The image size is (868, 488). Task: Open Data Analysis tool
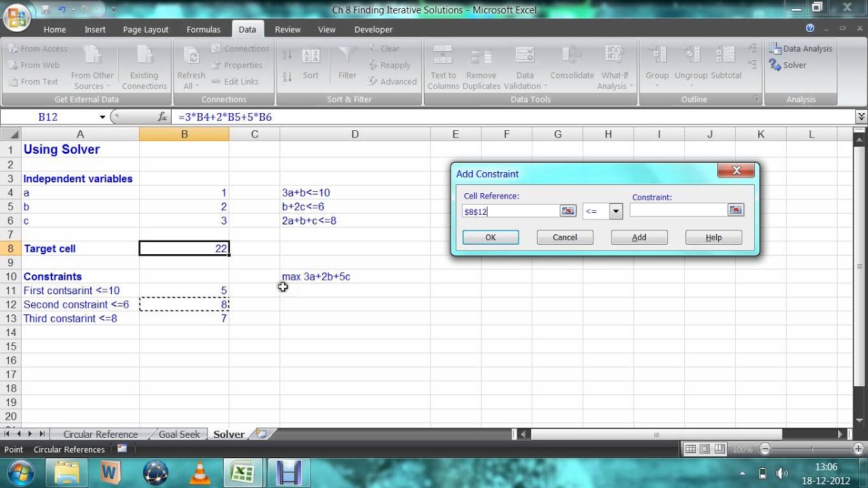[800, 48]
